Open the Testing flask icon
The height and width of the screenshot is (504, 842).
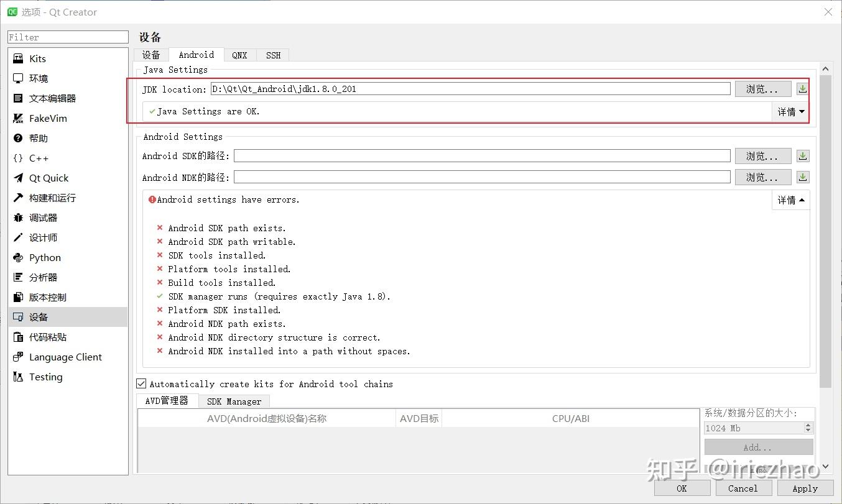pos(18,377)
